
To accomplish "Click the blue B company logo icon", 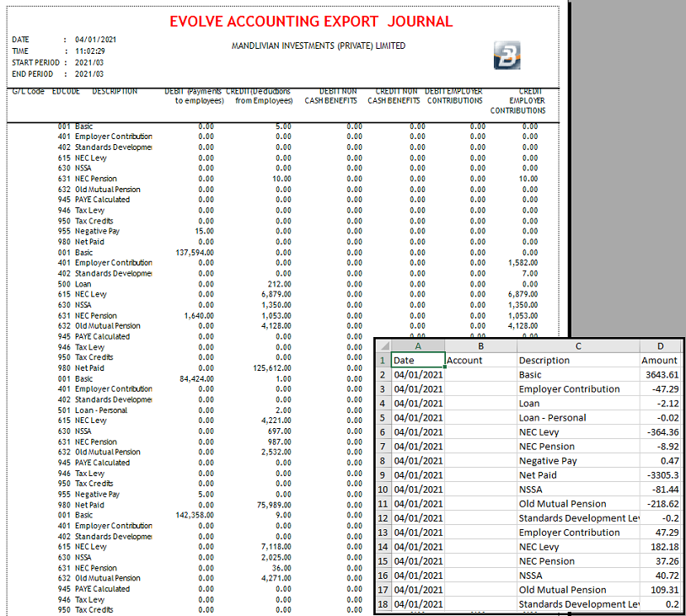I will click(507, 56).
